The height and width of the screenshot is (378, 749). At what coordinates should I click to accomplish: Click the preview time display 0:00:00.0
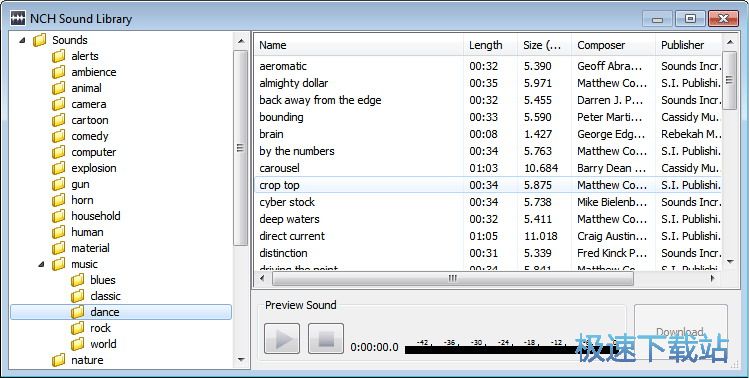coord(374,347)
